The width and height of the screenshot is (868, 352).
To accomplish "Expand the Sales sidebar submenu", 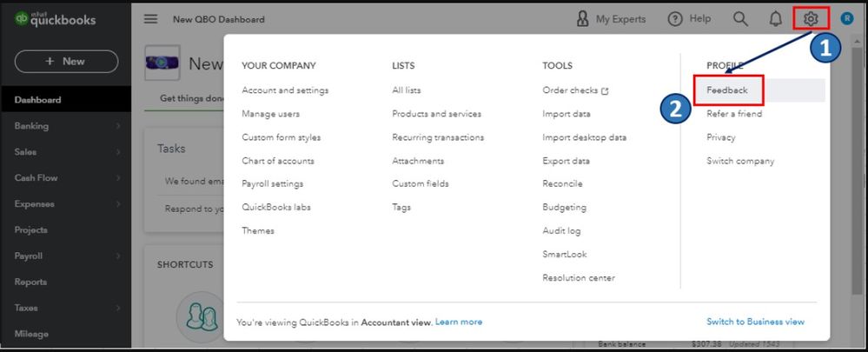I will [118, 152].
